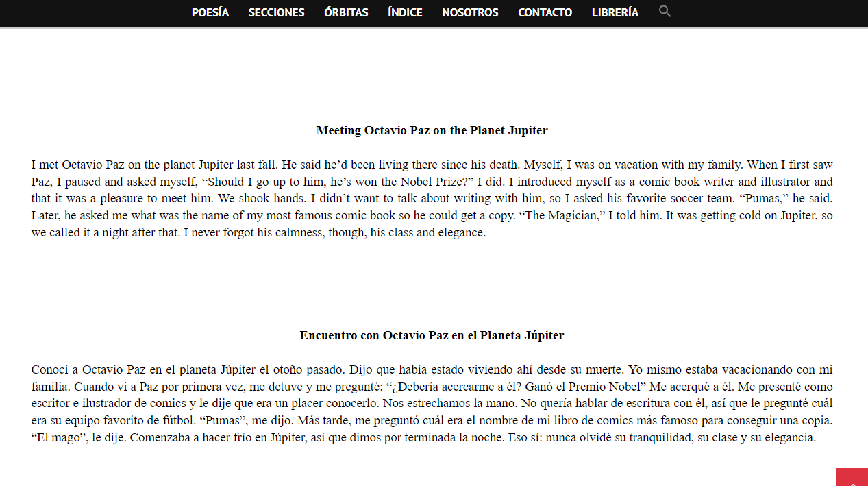Click the sentence starting 'I met Octavio Paz'
868x486 pixels.
pyautogui.click(x=155, y=165)
